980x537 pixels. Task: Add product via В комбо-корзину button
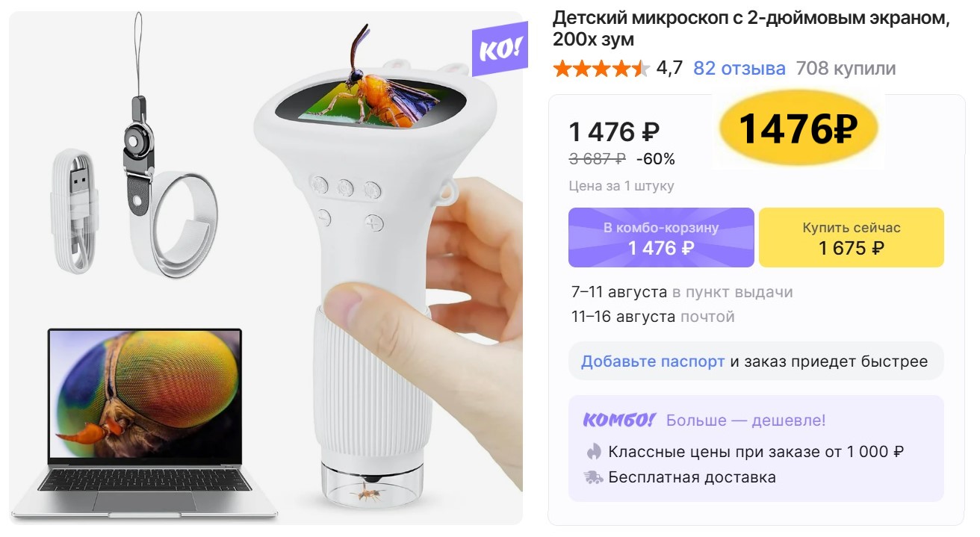coord(661,238)
